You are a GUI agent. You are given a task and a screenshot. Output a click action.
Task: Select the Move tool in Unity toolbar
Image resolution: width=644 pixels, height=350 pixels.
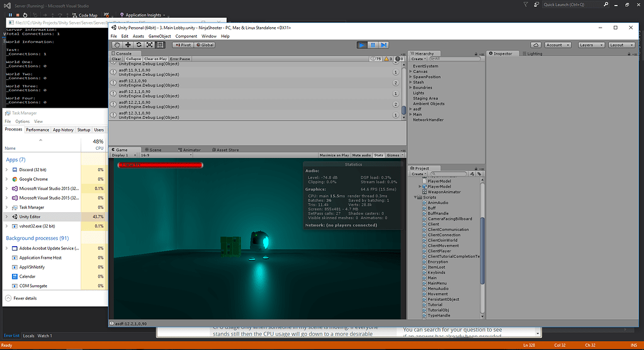click(128, 45)
